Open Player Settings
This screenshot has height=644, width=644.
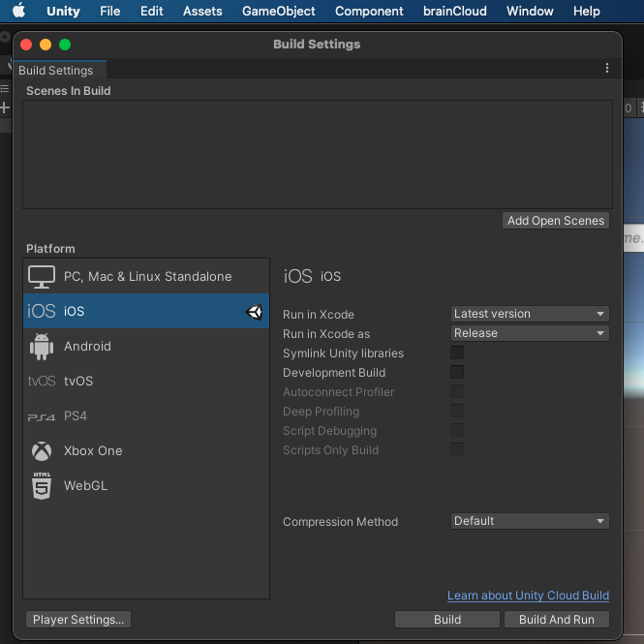point(78,620)
